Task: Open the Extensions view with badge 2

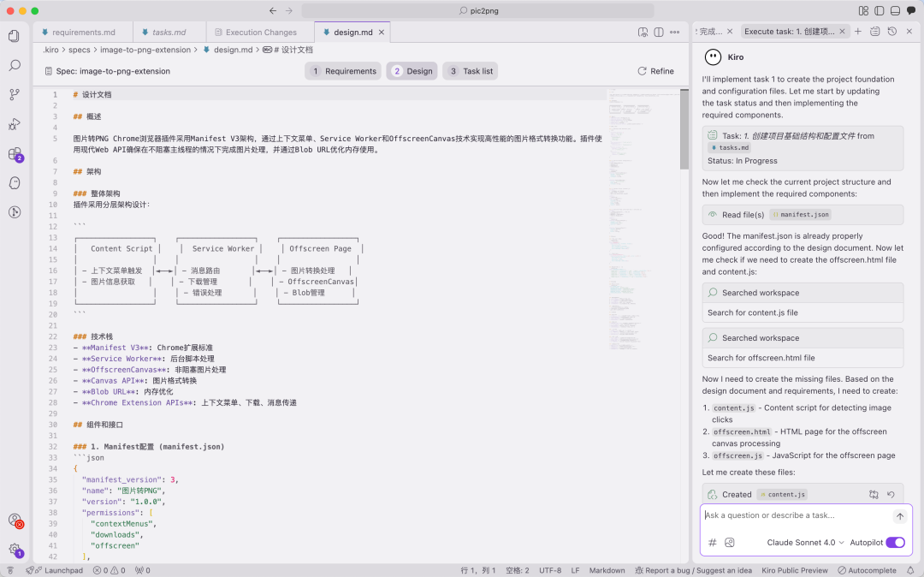Action: (x=15, y=154)
